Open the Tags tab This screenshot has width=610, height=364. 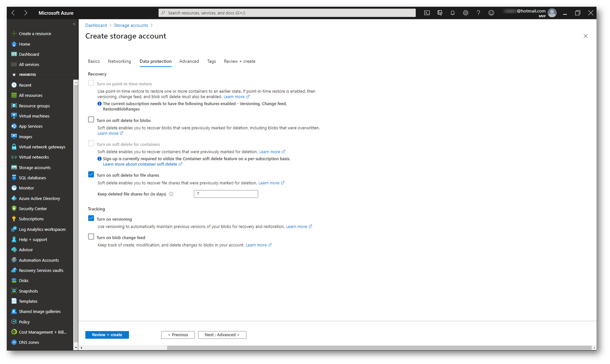pyautogui.click(x=211, y=61)
